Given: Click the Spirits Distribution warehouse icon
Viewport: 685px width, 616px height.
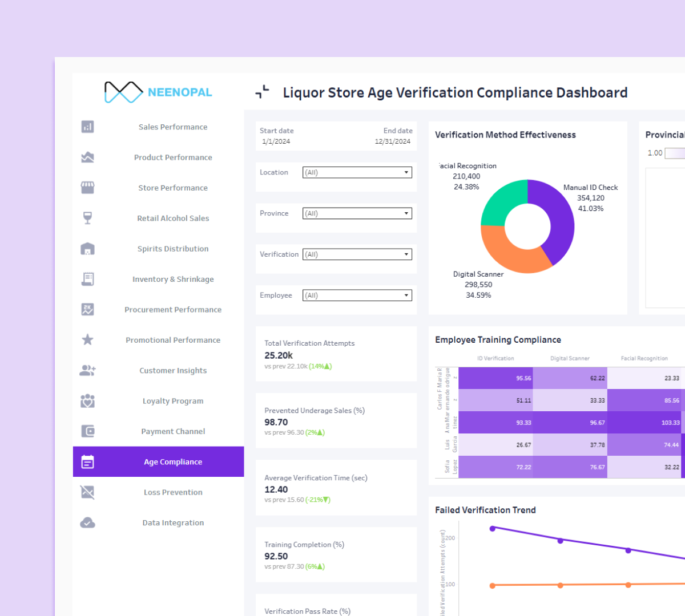Looking at the screenshot, I should (x=87, y=249).
